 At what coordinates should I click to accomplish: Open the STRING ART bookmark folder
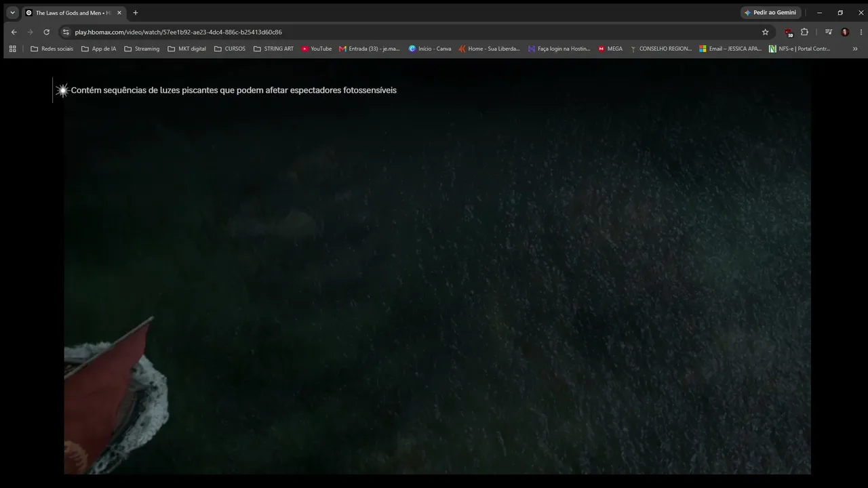click(273, 49)
